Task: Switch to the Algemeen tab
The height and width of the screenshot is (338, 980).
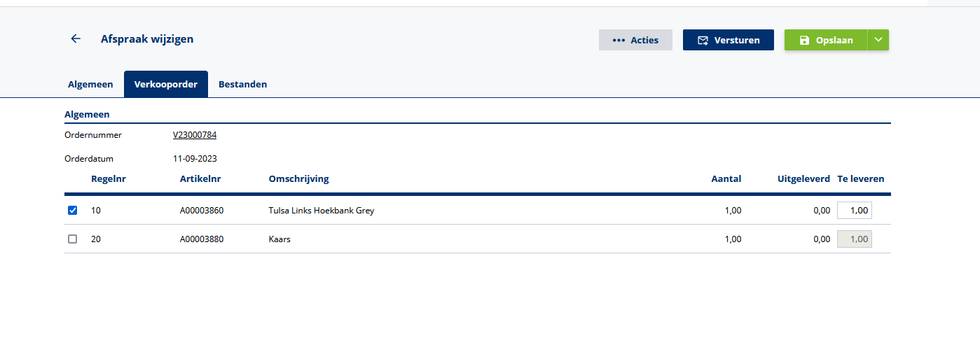Action: tap(90, 84)
